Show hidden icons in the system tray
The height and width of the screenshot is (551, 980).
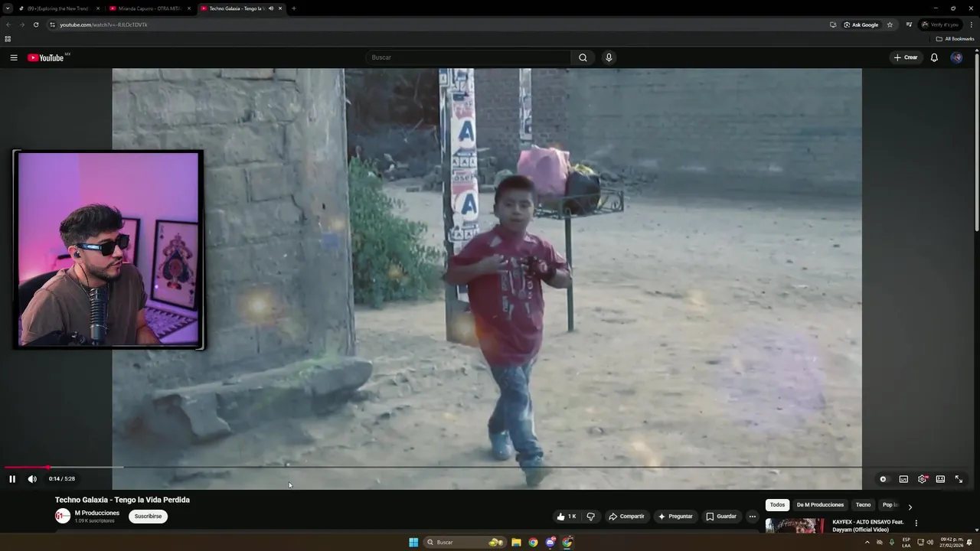click(x=867, y=543)
